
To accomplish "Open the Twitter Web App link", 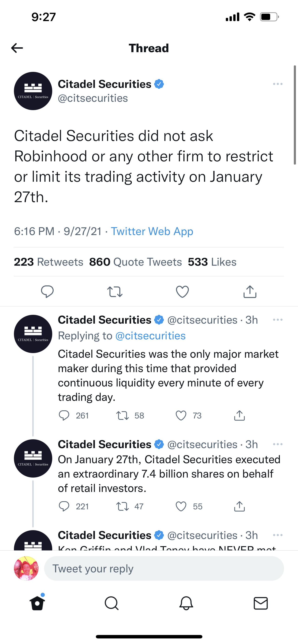I will tap(152, 231).
